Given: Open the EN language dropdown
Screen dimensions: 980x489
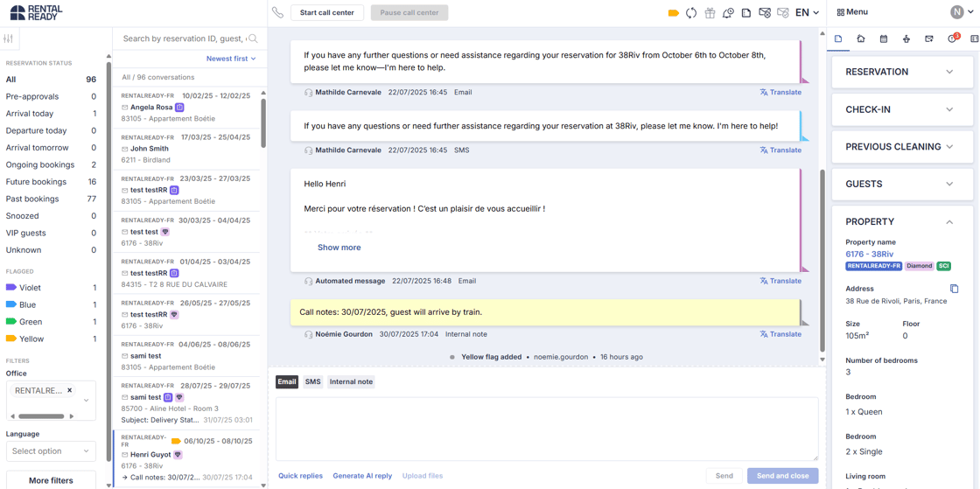Looking at the screenshot, I should [807, 12].
